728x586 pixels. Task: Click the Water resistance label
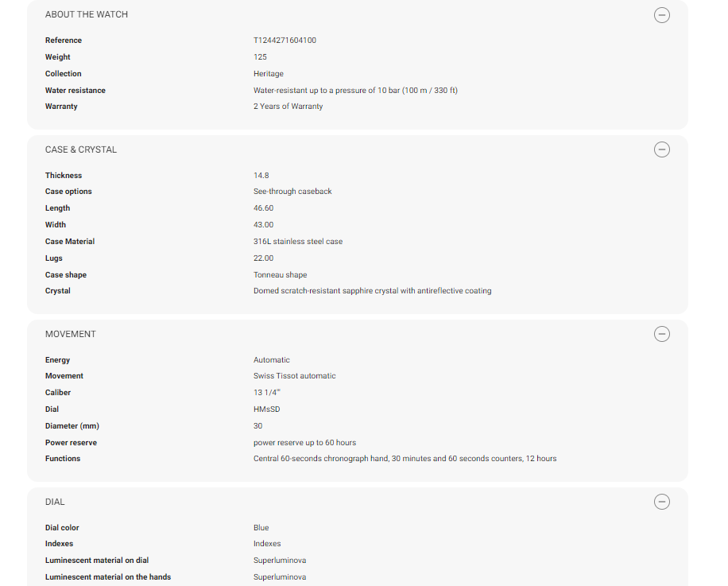[76, 91]
